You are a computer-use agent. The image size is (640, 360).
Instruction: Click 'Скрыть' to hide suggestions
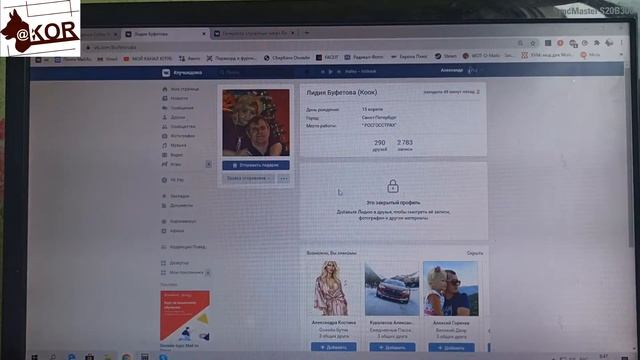475,253
